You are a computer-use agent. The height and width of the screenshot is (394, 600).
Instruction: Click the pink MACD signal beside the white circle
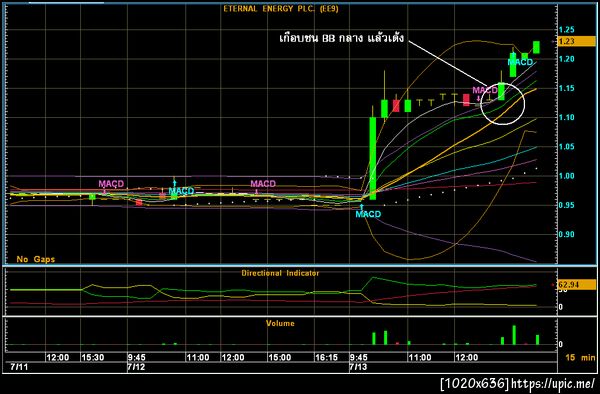tap(485, 90)
